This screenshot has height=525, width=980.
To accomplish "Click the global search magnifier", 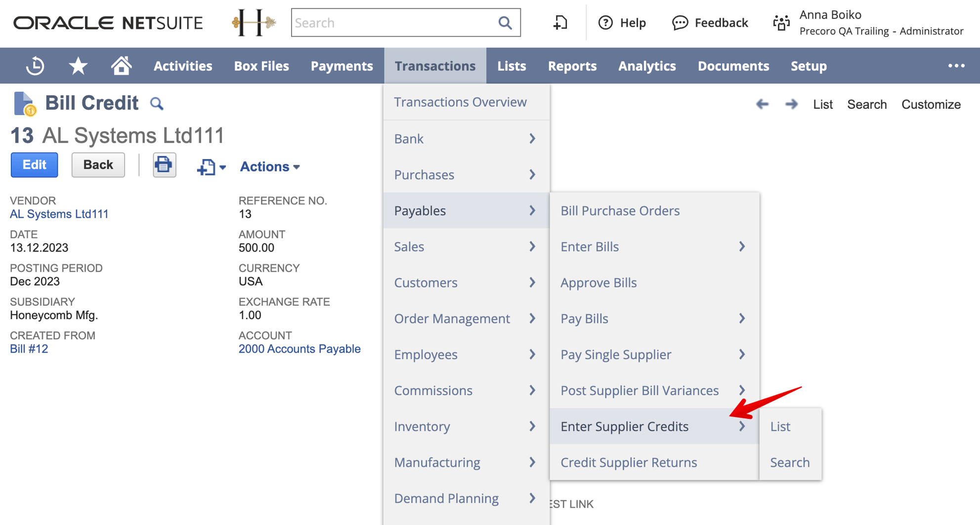I will pos(505,22).
